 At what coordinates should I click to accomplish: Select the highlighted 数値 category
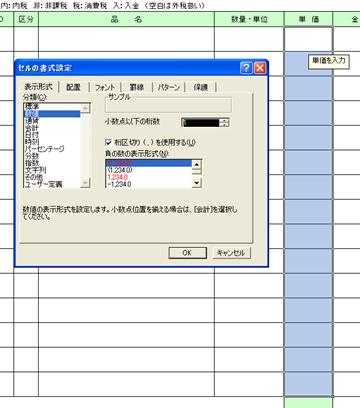52,114
